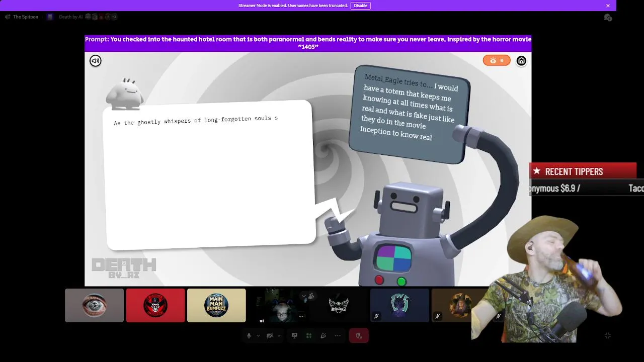
Task: Click the ellipsis on the webcam tile
Action: 301,316
